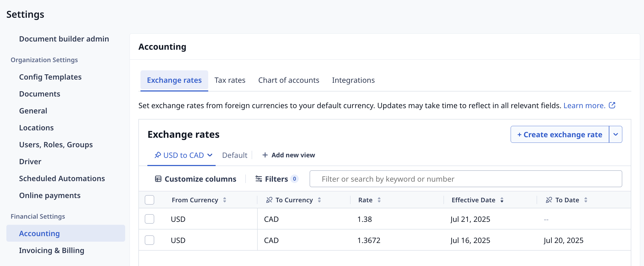Image resolution: width=644 pixels, height=266 pixels.
Task: Open Scheduled Automations settings
Action: 62,178
